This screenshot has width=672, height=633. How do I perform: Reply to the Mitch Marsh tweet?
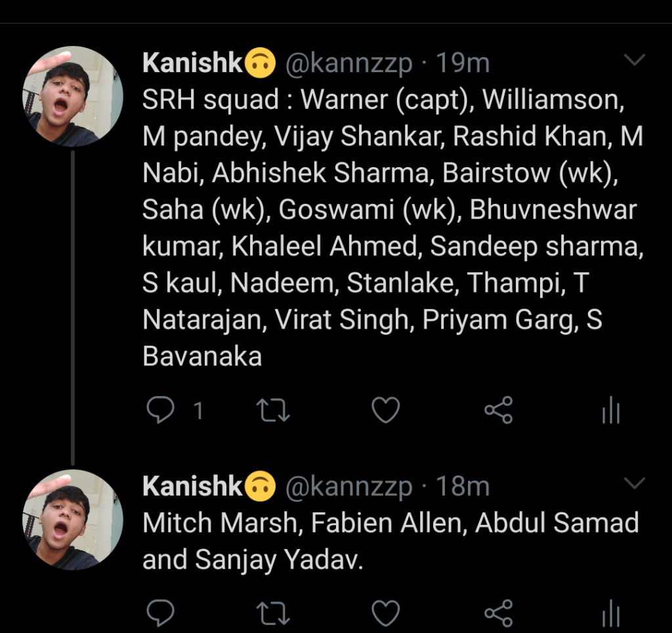pyautogui.click(x=159, y=613)
